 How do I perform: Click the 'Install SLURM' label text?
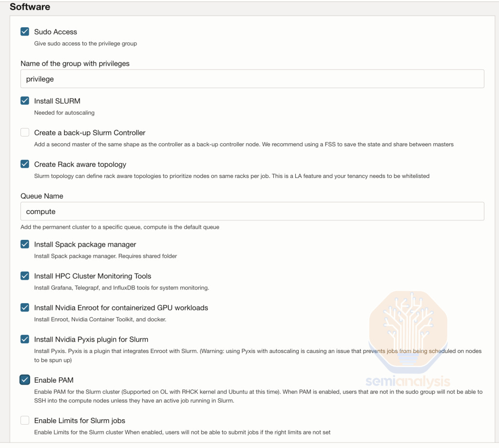tap(58, 101)
